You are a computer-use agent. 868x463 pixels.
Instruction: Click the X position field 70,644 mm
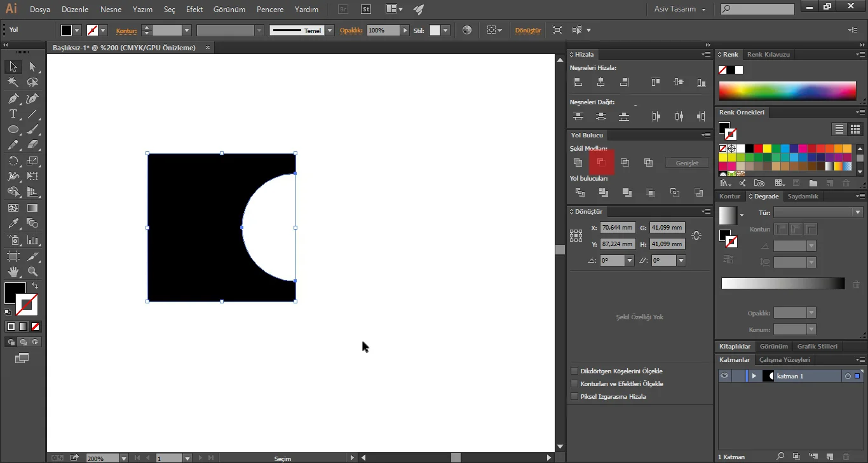(x=618, y=227)
